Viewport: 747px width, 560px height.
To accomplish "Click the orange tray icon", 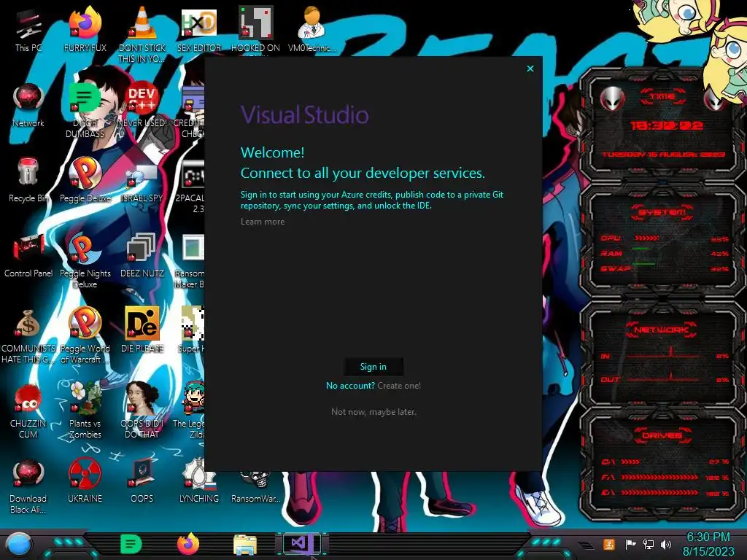I will 609,544.
